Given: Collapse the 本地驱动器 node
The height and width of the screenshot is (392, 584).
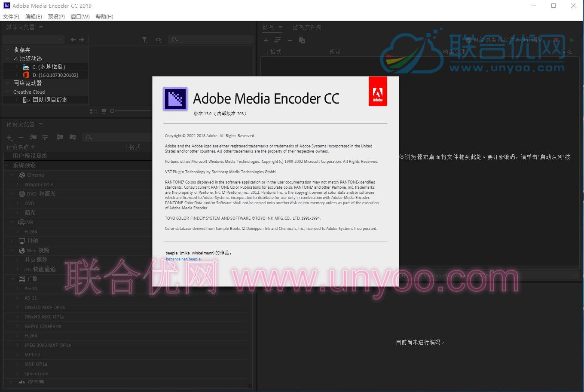Looking at the screenshot, I should 7,58.
